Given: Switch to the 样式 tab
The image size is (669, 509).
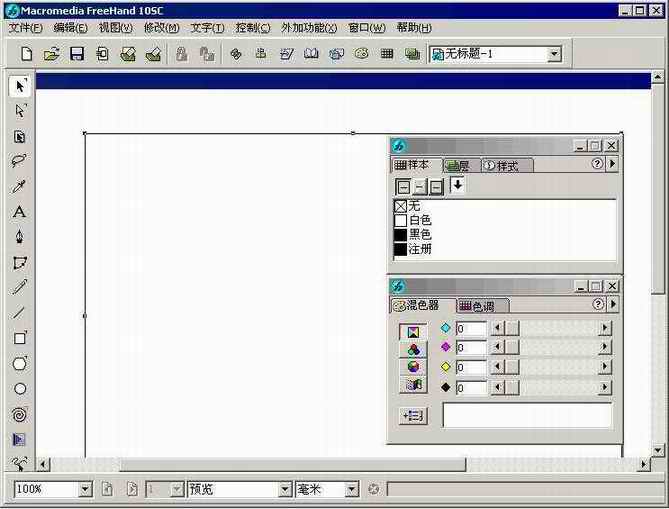Looking at the screenshot, I should click(x=506, y=166).
